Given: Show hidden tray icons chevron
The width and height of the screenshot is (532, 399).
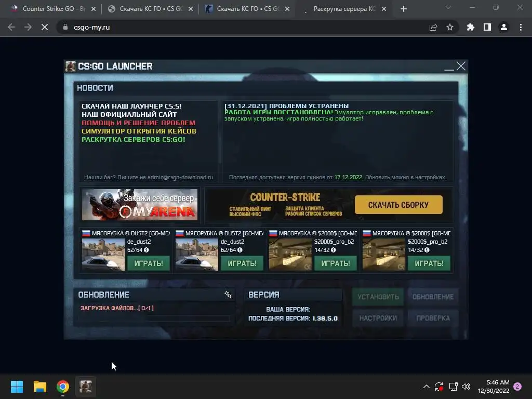Looking at the screenshot, I should click(427, 387).
